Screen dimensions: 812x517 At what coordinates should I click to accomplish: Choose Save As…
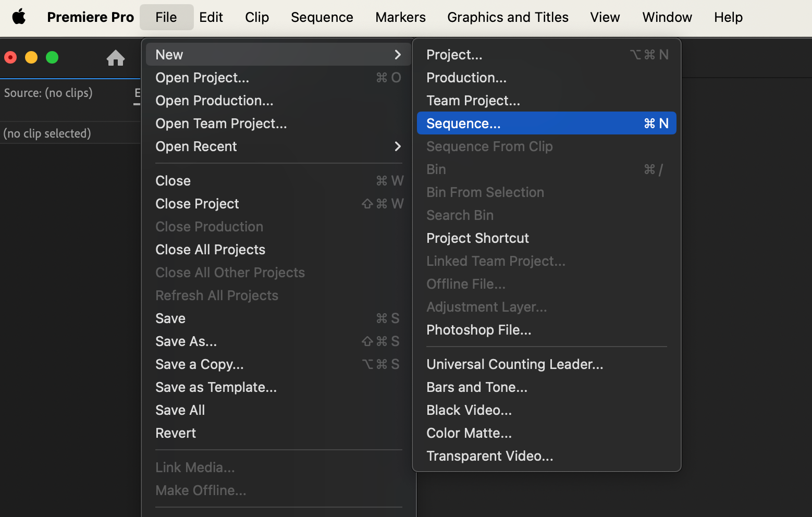pyautogui.click(x=278, y=341)
